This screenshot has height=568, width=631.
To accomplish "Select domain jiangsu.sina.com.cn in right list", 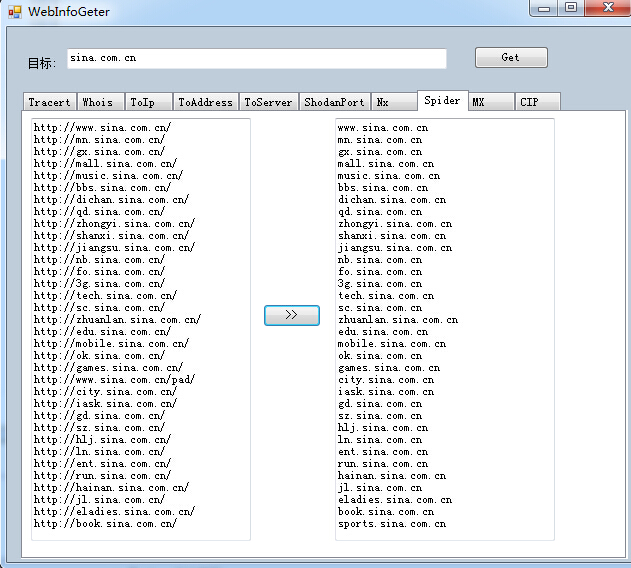I will click(395, 248).
